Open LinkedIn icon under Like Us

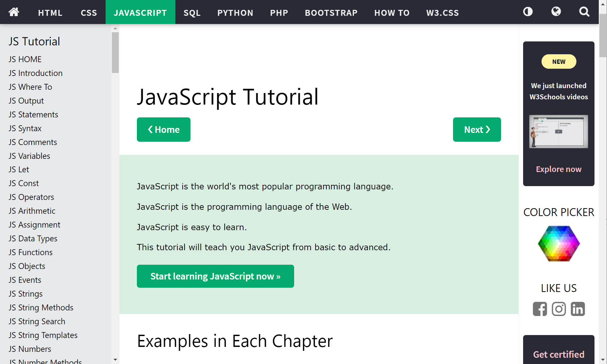578,309
